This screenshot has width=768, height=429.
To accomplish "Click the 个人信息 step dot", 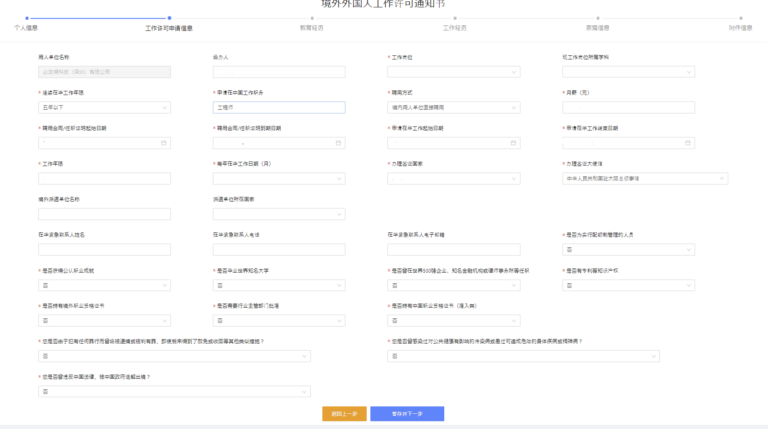I will click(26, 18).
